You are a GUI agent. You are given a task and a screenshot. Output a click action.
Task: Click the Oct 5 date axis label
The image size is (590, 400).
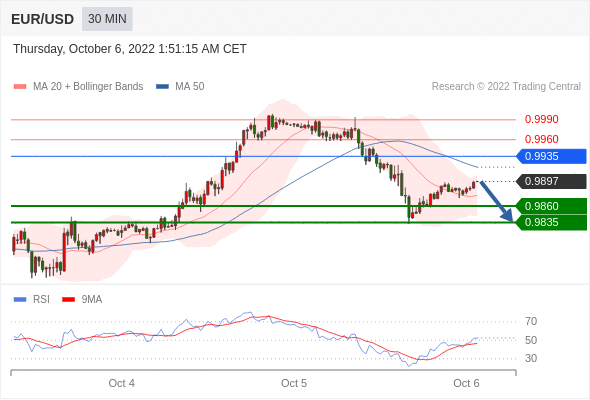coord(294,383)
